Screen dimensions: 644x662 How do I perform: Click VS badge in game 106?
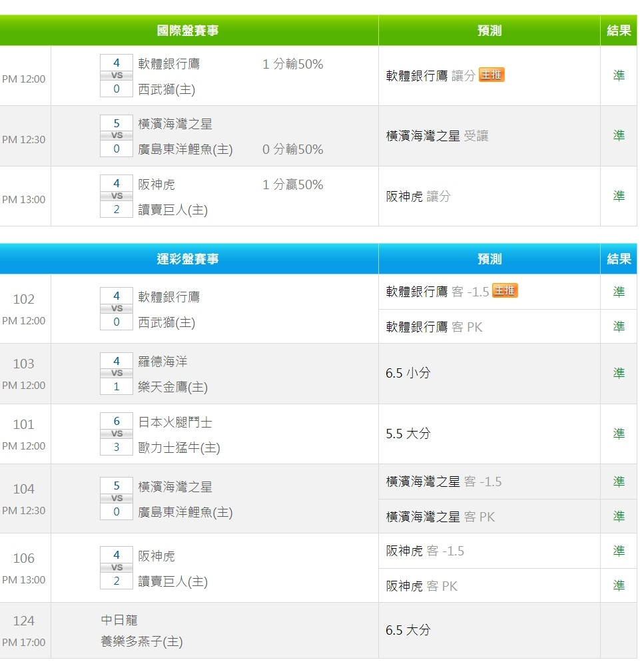(117, 567)
